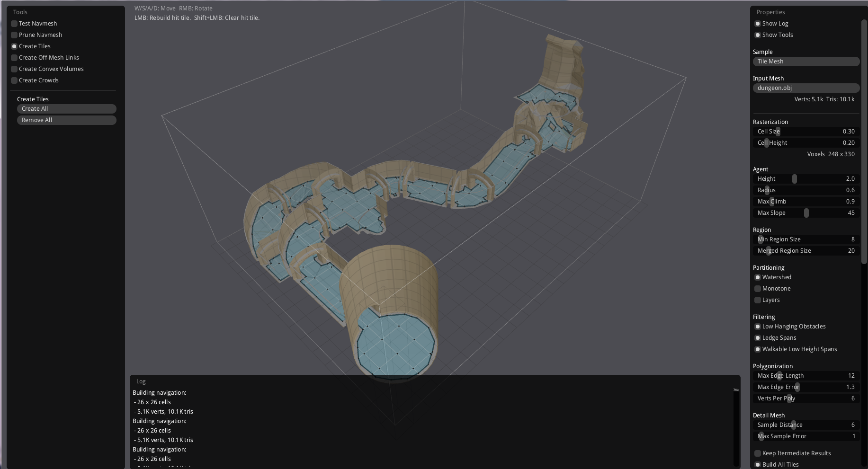Adjust the agent Radius slider
Viewport: 868px width, 469px height.
tap(806, 190)
